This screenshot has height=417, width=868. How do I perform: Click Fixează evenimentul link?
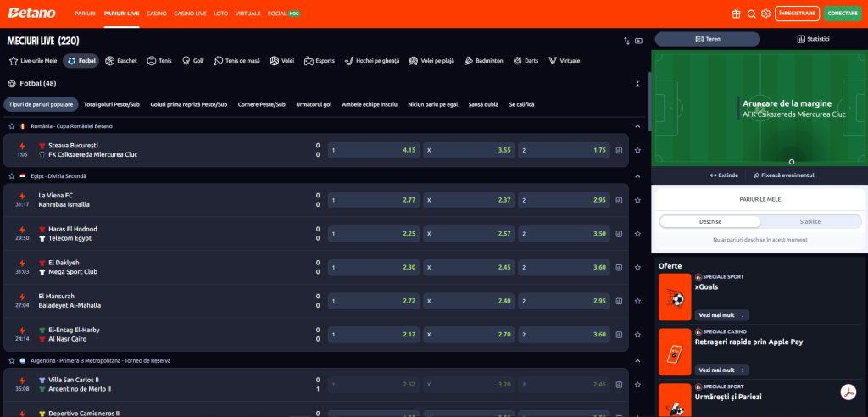[784, 175]
